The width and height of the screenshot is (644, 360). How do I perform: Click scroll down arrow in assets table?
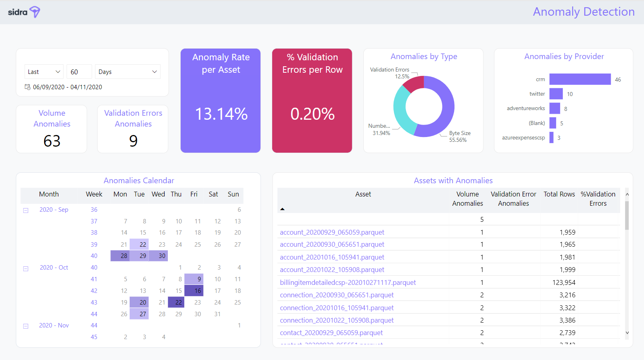tap(627, 333)
